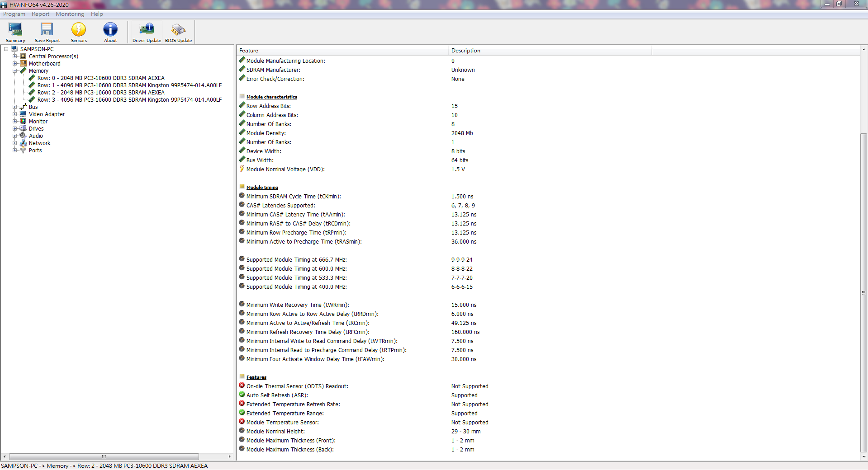This screenshot has height=470, width=868.
Task: Click the tree panel scroll right arrow
Action: pyautogui.click(x=229, y=456)
